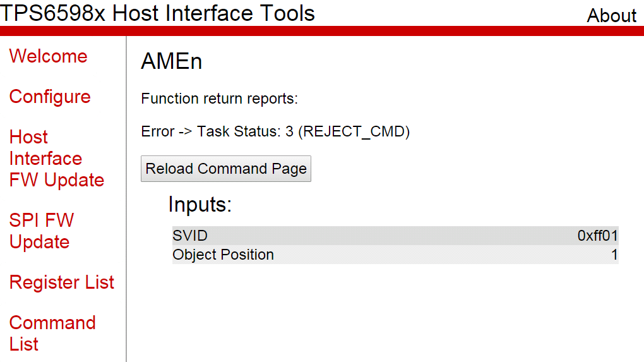
Task: Open Host Interface FW Update
Action: pyautogui.click(x=56, y=159)
